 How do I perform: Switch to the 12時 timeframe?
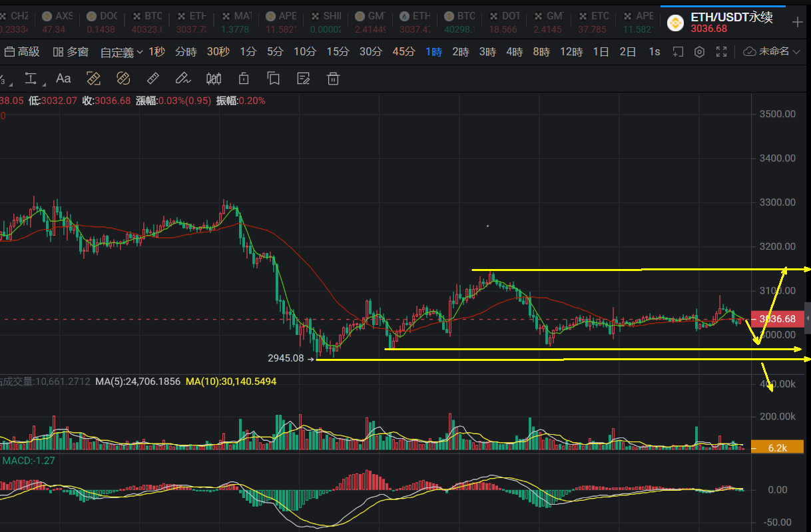(571, 51)
